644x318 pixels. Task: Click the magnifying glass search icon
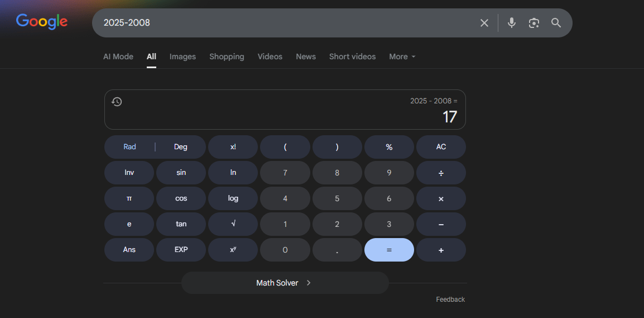click(x=556, y=23)
